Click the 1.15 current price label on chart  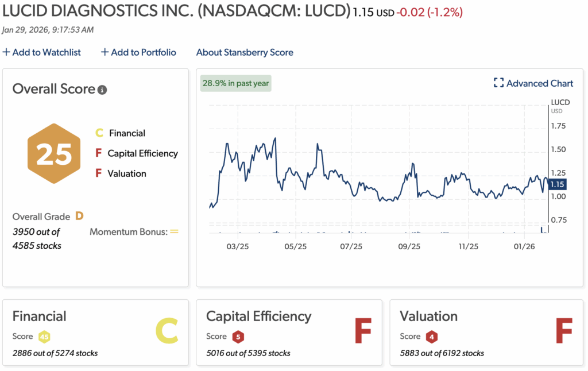pyautogui.click(x=556, y=184)
